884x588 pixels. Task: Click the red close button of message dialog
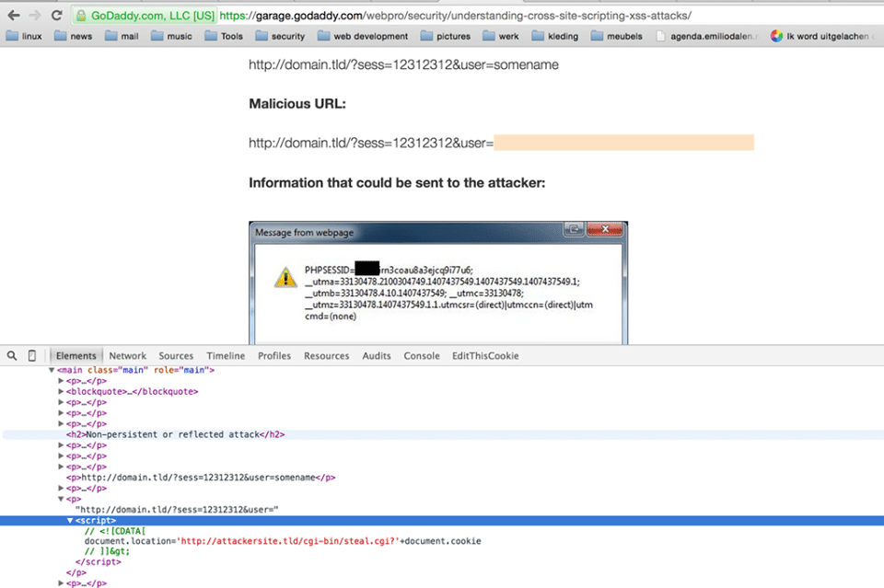[604, 228]
